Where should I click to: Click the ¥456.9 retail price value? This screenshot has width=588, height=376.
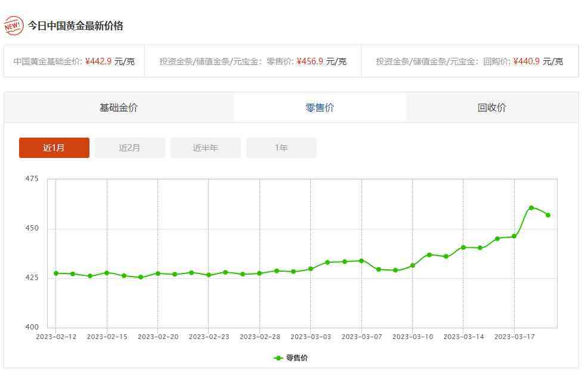tap(310, 61)
